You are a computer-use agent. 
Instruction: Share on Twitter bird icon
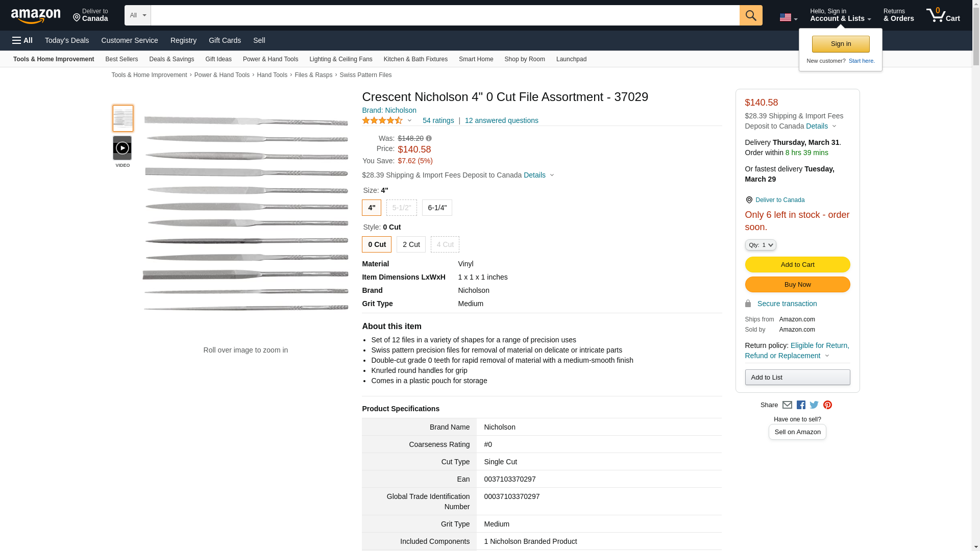[x=814, y=405]
